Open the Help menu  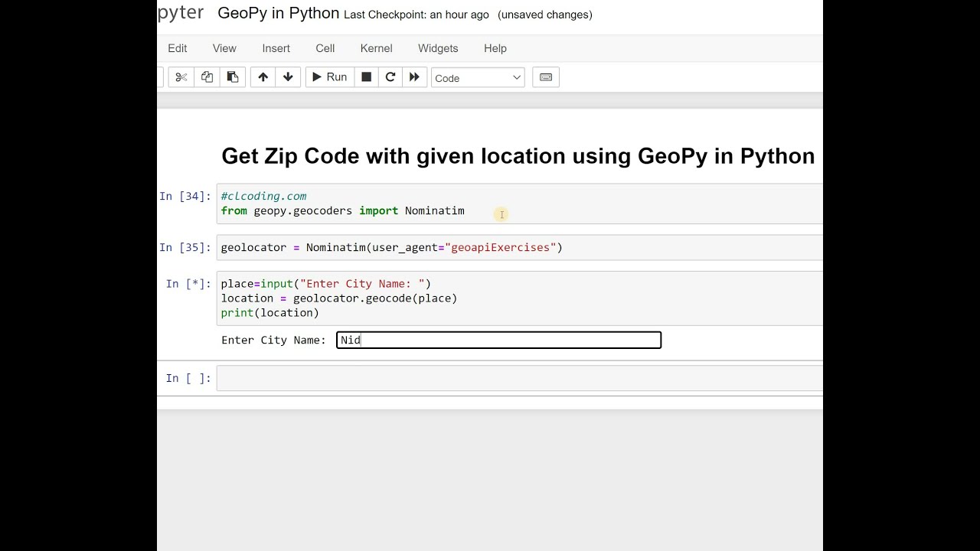pyautogui.click(x=495, y=48)
